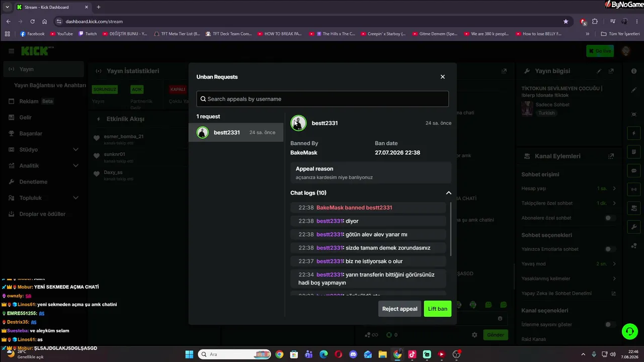
Task: Open a new browser tab
Action: point(99,7)
